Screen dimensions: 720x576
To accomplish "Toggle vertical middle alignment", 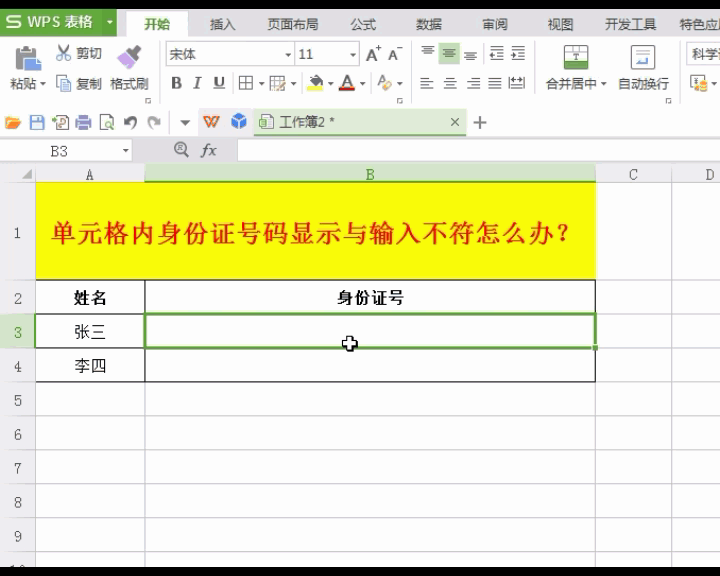I will point(449,54).
